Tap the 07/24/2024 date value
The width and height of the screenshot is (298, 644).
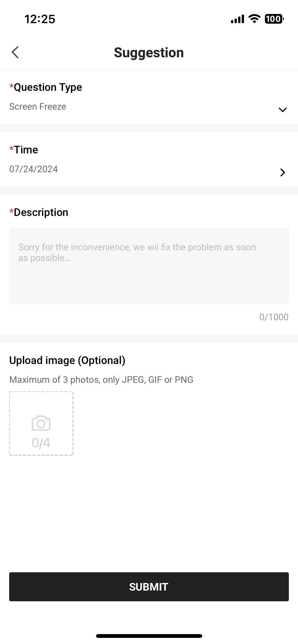click(34, 169)
